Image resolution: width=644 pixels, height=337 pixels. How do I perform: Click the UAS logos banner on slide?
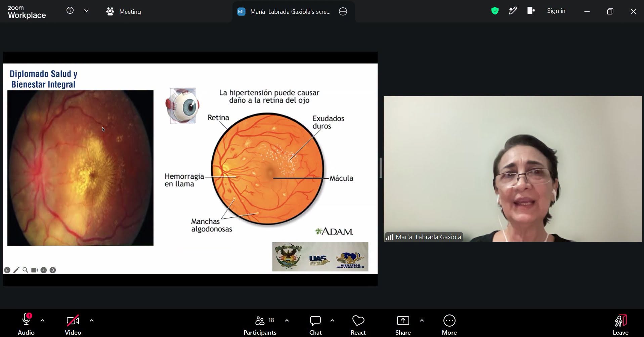(x=320, y=256)
